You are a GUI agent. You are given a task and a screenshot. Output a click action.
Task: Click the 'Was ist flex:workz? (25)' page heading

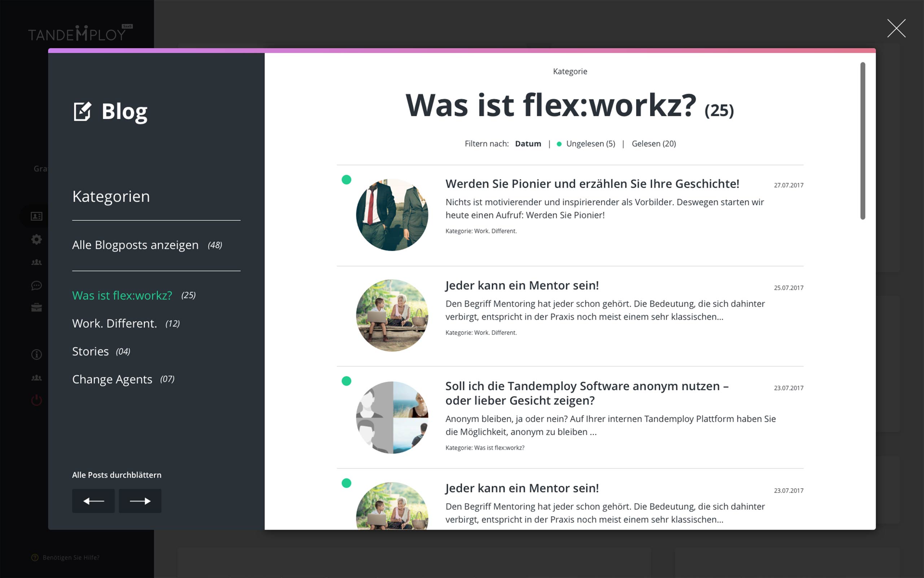tap(570, 105)
